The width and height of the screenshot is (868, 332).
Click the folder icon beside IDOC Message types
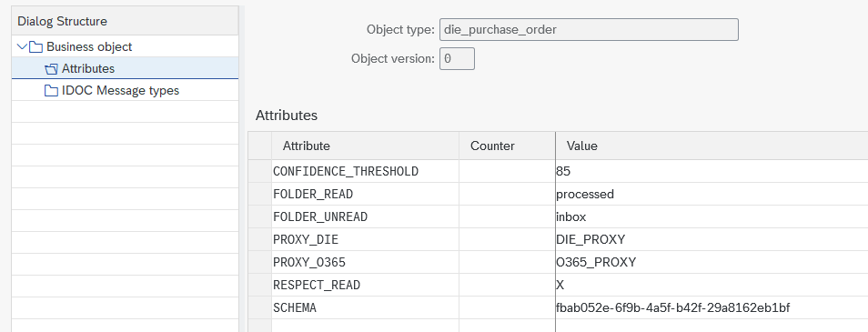(x=51, y=90)
